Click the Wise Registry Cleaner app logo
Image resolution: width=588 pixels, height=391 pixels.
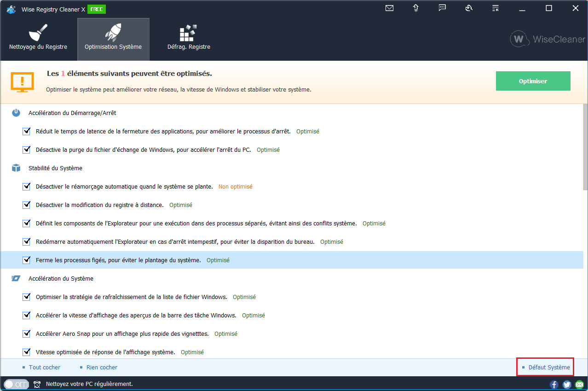click(x=12, y=9)
